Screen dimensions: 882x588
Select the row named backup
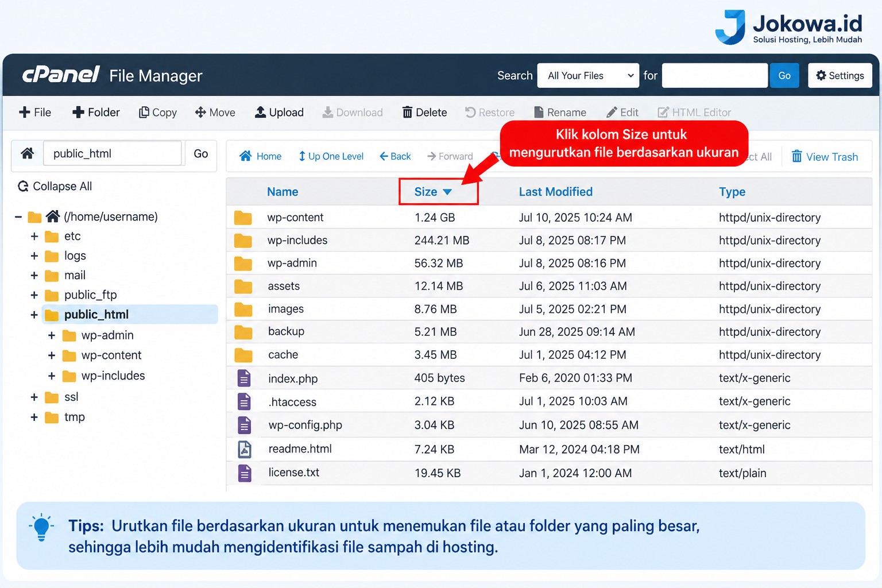click(549, 332)
